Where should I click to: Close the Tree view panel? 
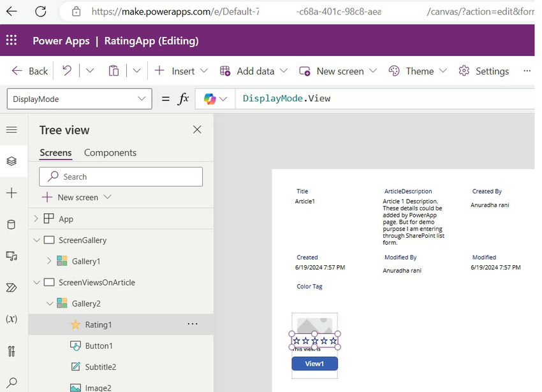point(197,130)
